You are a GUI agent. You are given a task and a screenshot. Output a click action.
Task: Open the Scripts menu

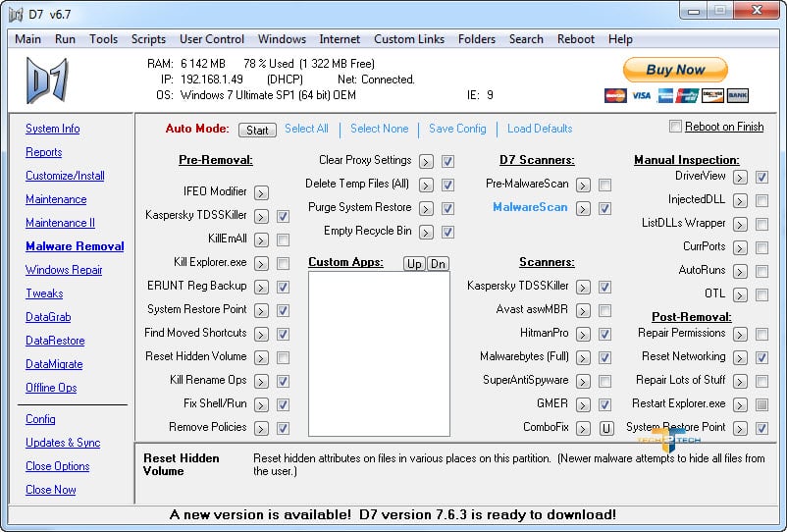pyautogui.click(x=148, y=39)
